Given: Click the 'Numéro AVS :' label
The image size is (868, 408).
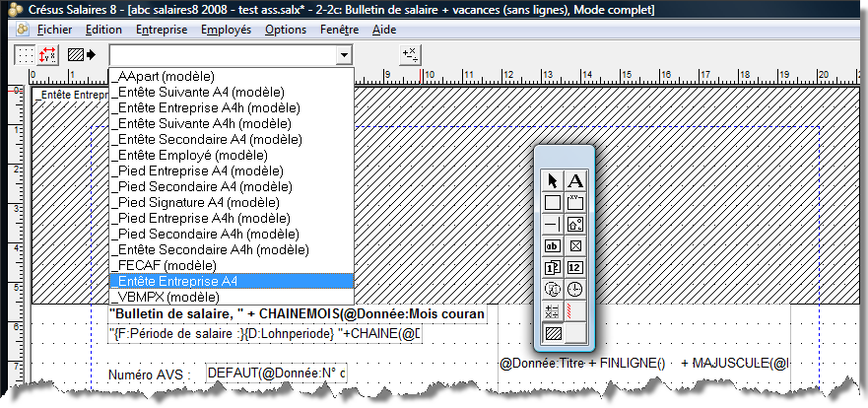Looking at the screenshot, I should click(150, 374).
